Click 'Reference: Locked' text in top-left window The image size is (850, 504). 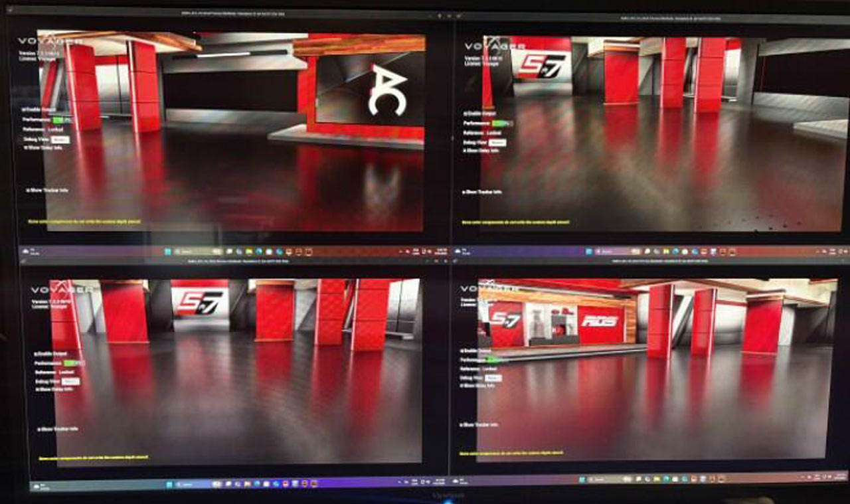(x=43, y=129)
